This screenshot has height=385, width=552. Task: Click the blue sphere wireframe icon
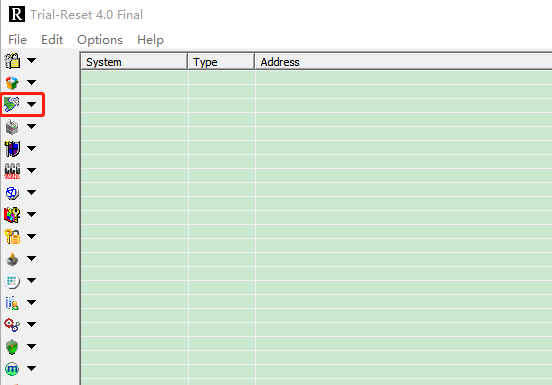(x=12, y=192)
